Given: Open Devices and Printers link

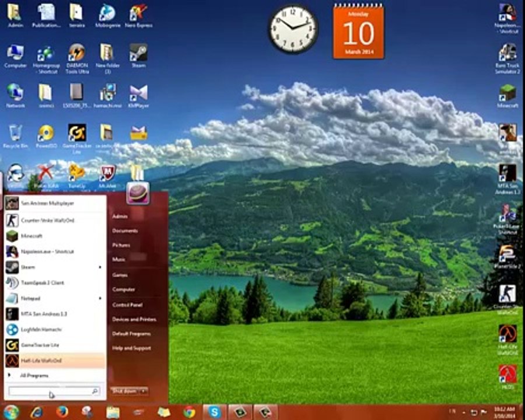Looking at the screenshot, I should coord(134,319).
